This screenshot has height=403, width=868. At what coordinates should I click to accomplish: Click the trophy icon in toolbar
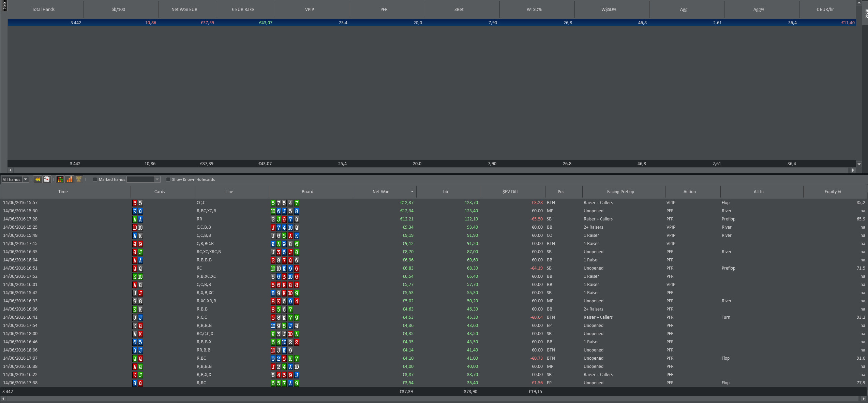78,179
